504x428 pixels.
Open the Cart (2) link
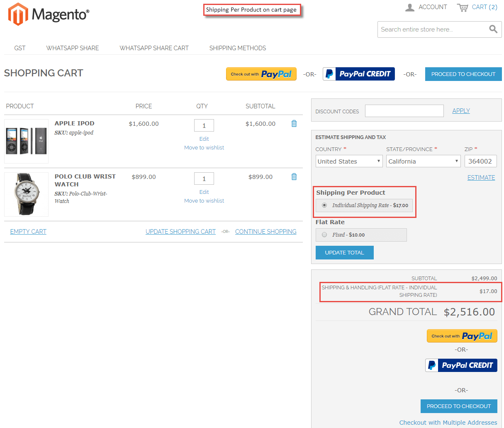(485, 7)
